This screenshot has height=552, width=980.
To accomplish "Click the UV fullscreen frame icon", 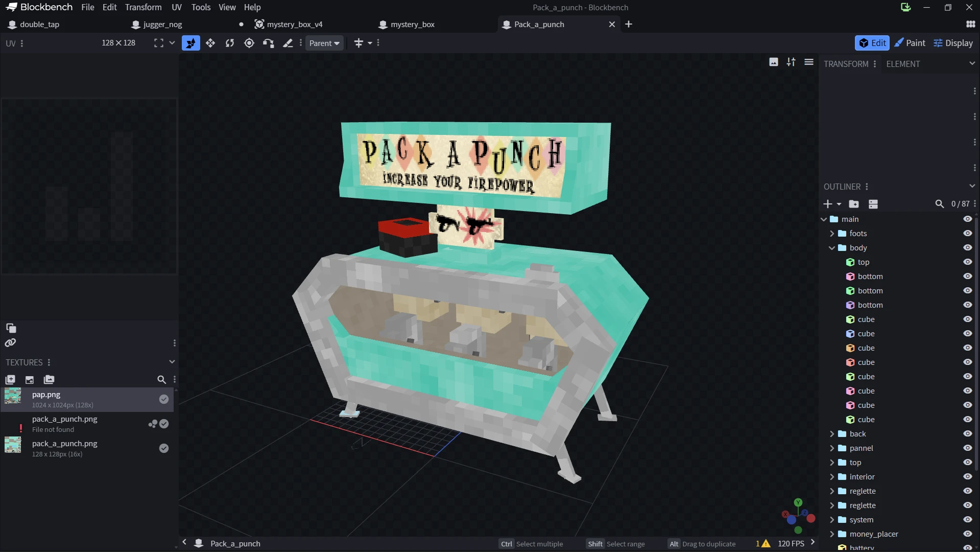I will click(159, 43).
